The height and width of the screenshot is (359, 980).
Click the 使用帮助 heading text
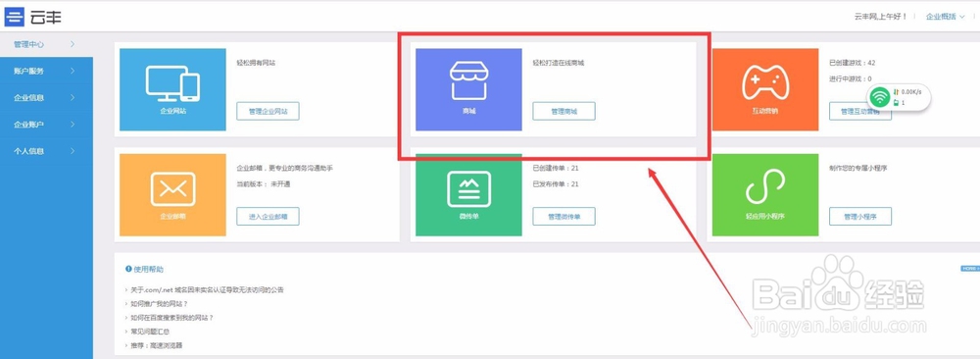click(x=149, y=269)
